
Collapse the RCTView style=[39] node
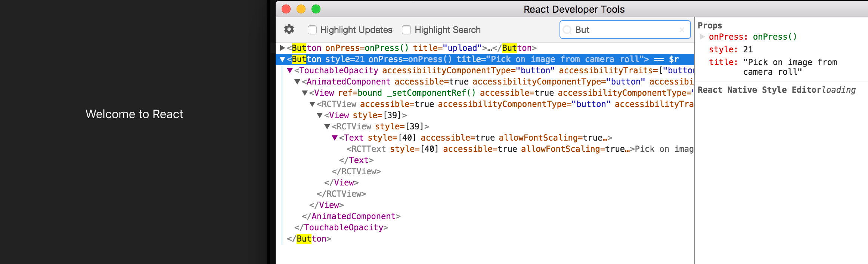(x=328, y=126)
